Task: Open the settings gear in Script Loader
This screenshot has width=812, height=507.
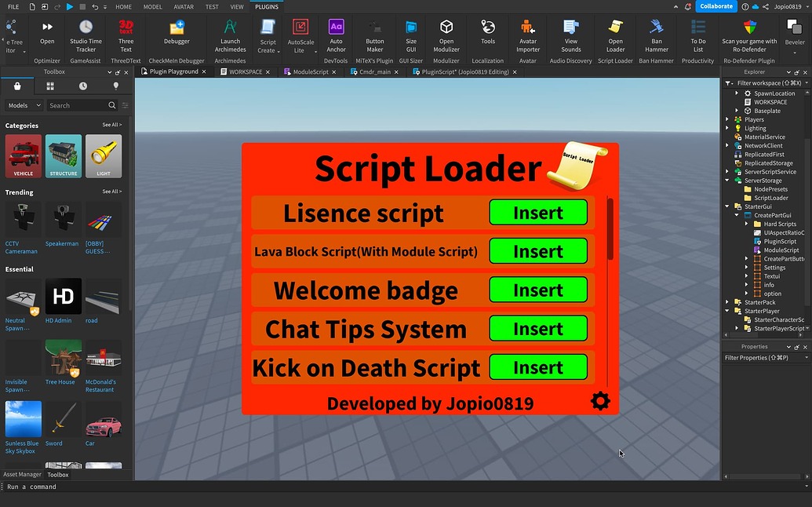Action: click(x=600, y=401)
